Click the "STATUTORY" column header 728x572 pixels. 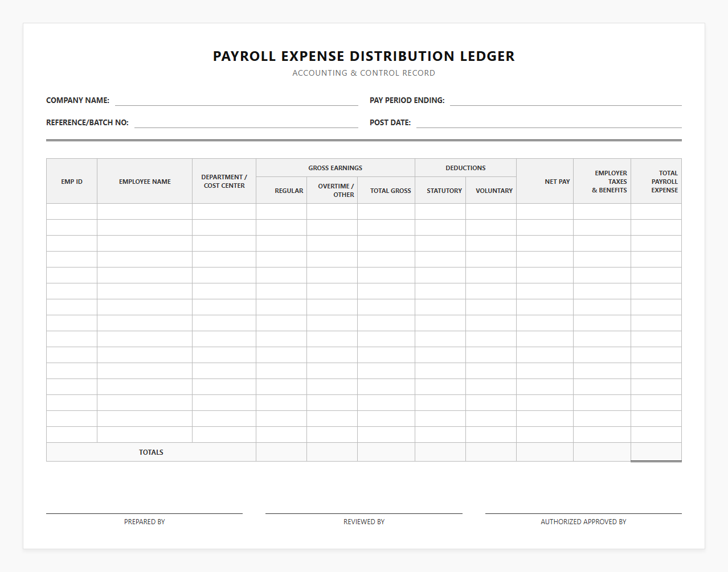coord(440,191)
